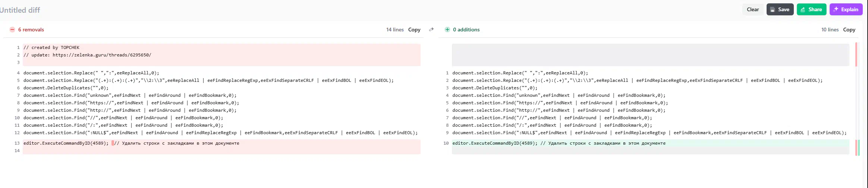Click right line 10 ExecuteCommandByID statement
Viewport: 868px width, 188px height.
point(559,143)
